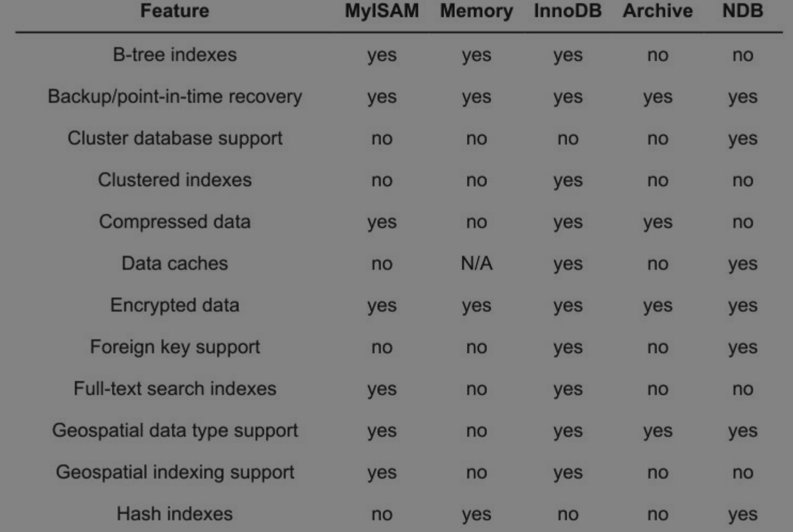Click the NDB value for Hash indexes
Screen dimensions: 793x532
click(x=743, y=514)
